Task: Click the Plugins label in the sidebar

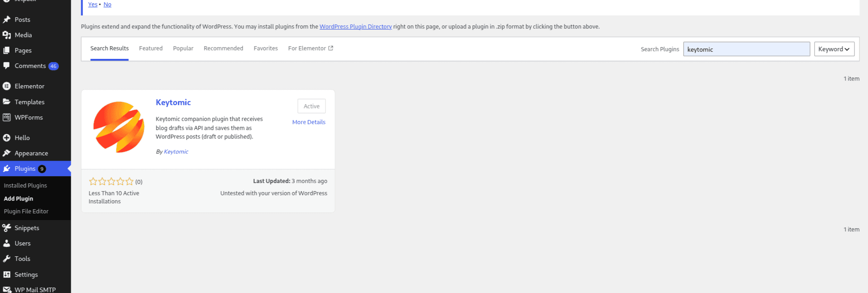Action: point(25,168)
